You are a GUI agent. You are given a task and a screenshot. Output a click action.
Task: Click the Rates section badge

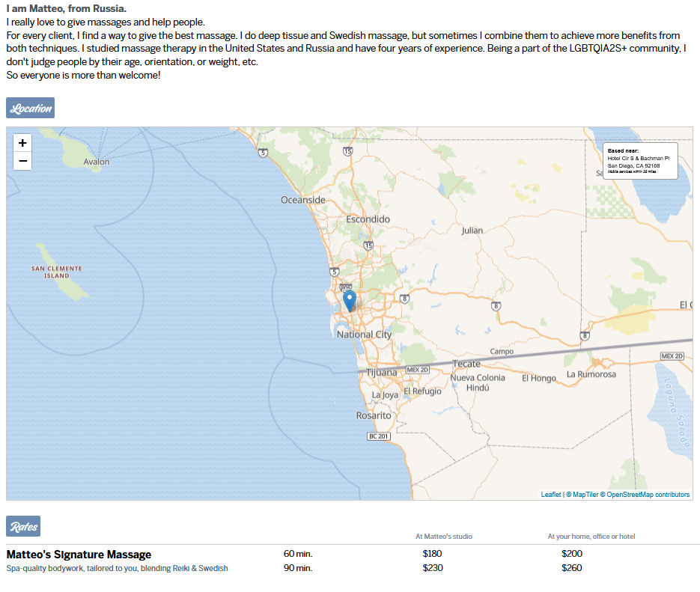pos(23,526)
